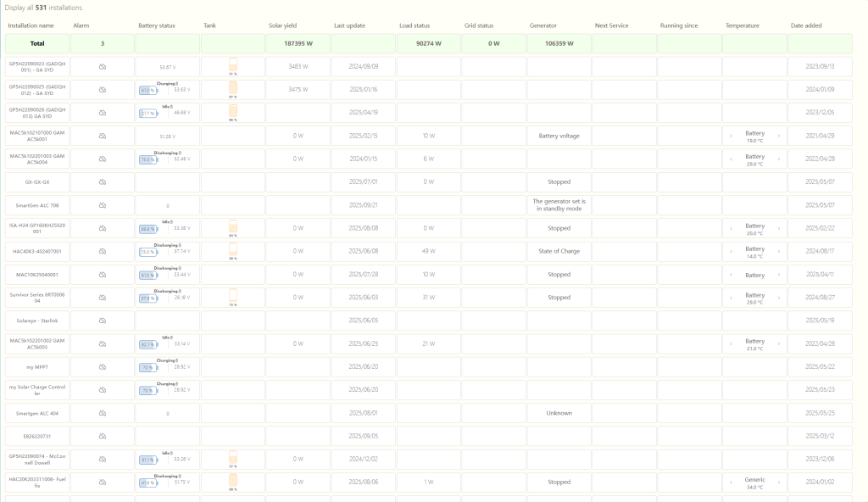Click the Battery status column header
Viewport: 868px width, 502px height.
(x=157, y=25)
